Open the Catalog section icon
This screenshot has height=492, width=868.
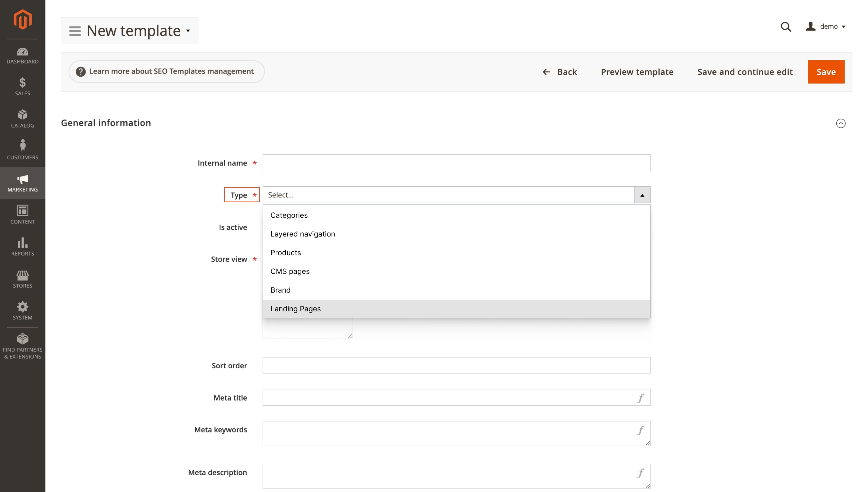coord(22,118)
